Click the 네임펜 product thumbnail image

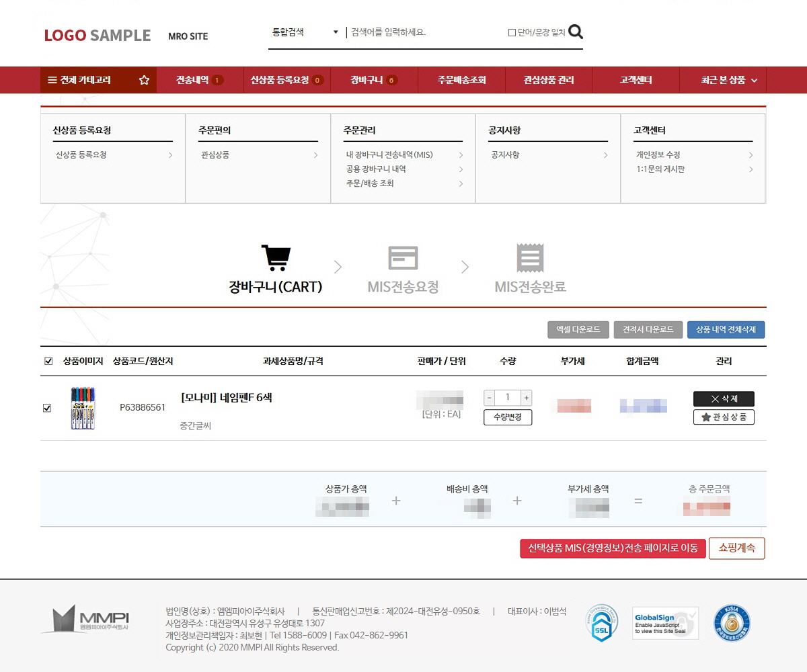pyautogui.click(x=83, y=408)
